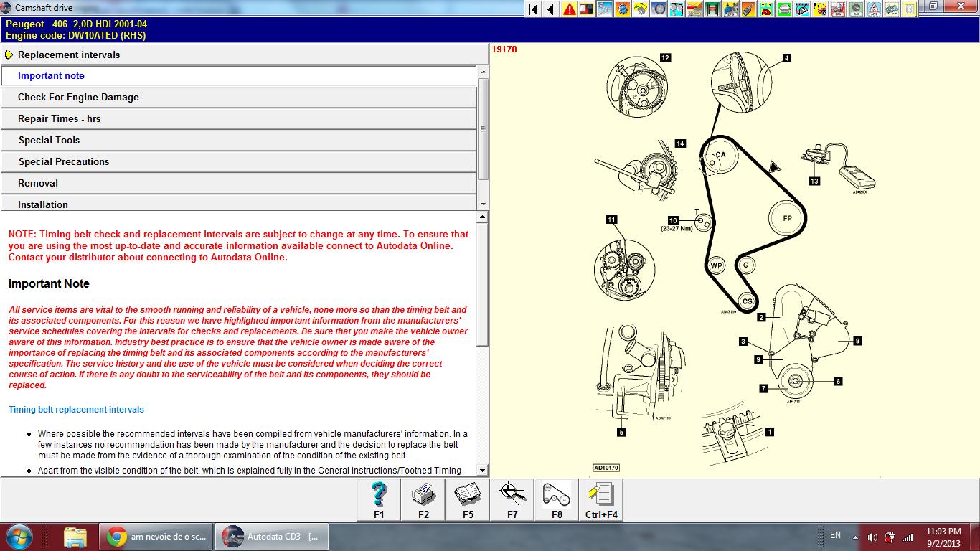Open the Special Precautions section

[x=239, y=162]
